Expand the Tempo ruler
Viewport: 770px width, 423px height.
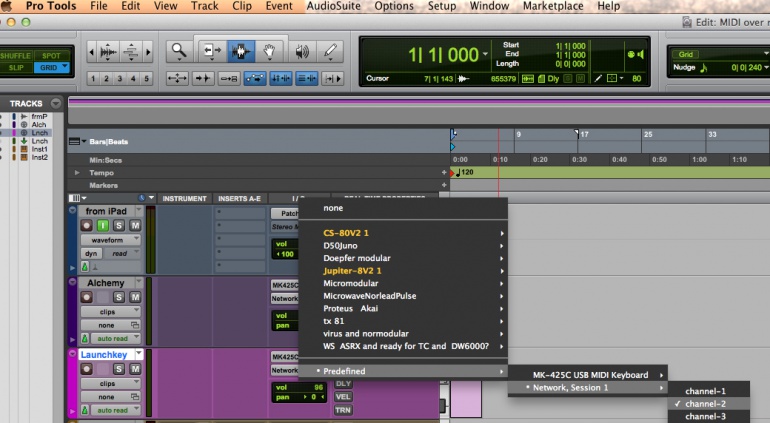pyautogui.click(x=77, y=173)
